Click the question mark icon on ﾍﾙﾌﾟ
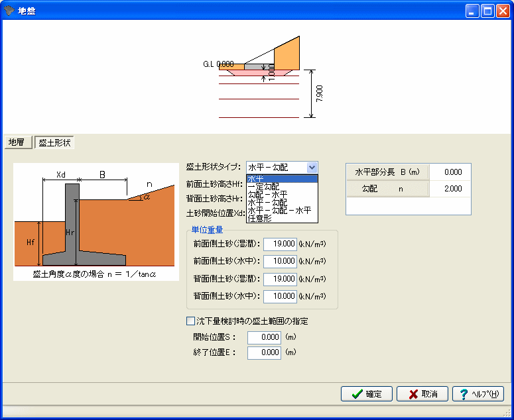Viewport: 514px width, 420px height. [464, 394]
